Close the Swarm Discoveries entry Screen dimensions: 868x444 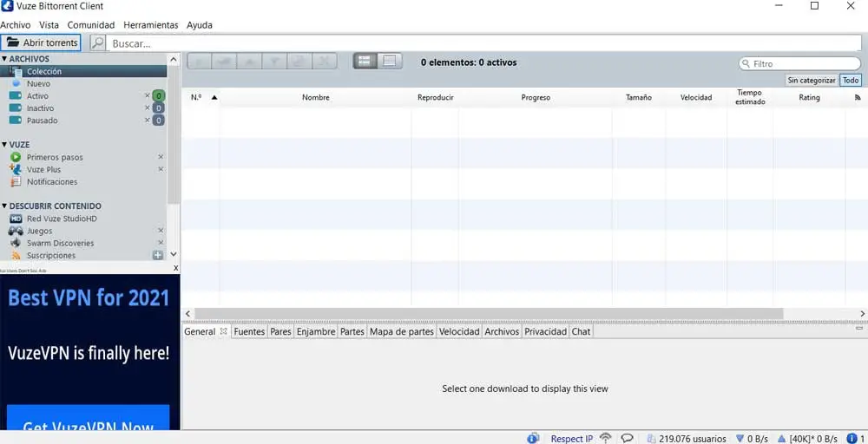point(161,243)
